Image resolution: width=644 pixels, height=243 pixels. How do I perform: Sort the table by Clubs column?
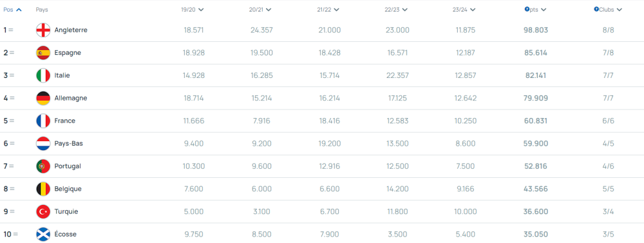click(x=609, y=10)
